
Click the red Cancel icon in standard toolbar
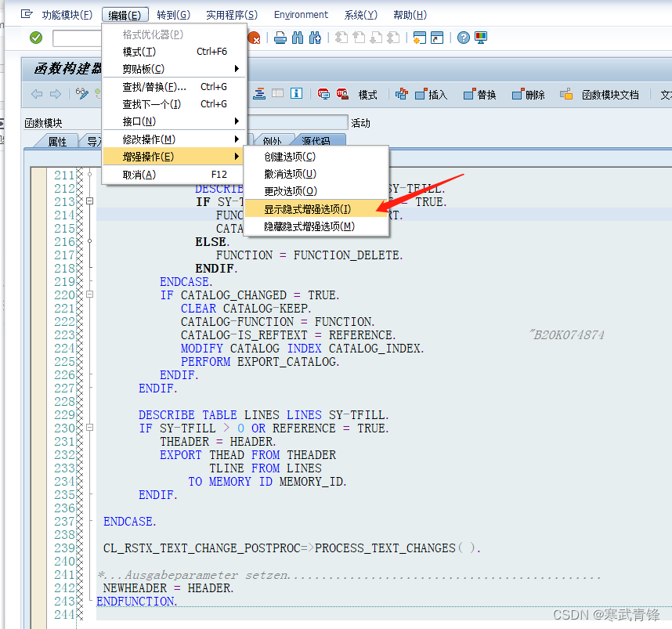[254, 38]
